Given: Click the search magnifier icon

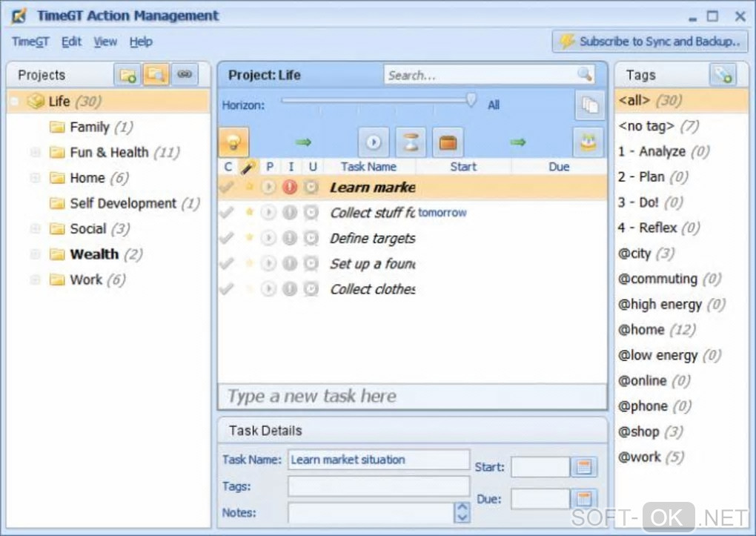Looking at the screenshot, I should click(x=584, y=74).
